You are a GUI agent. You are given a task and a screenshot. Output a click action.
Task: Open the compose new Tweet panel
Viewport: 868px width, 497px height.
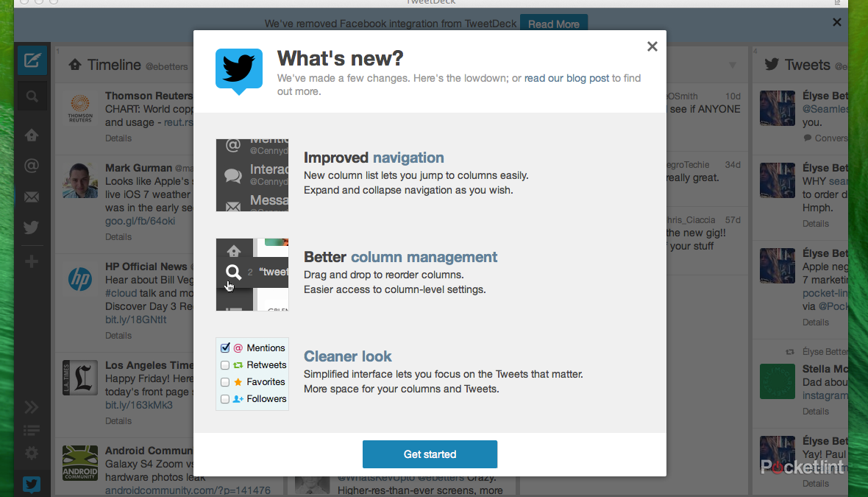pos(32,60)
